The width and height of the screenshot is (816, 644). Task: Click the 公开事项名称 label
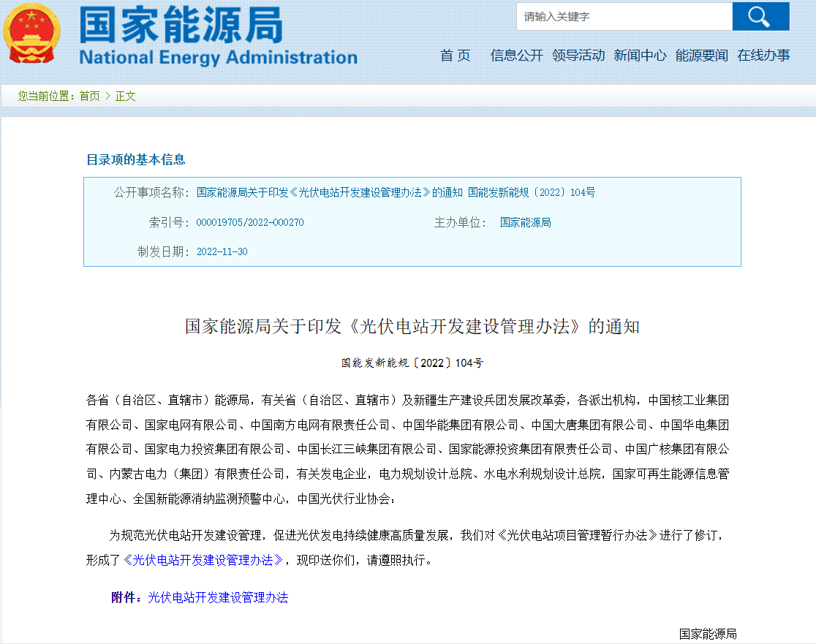[152, 192]
